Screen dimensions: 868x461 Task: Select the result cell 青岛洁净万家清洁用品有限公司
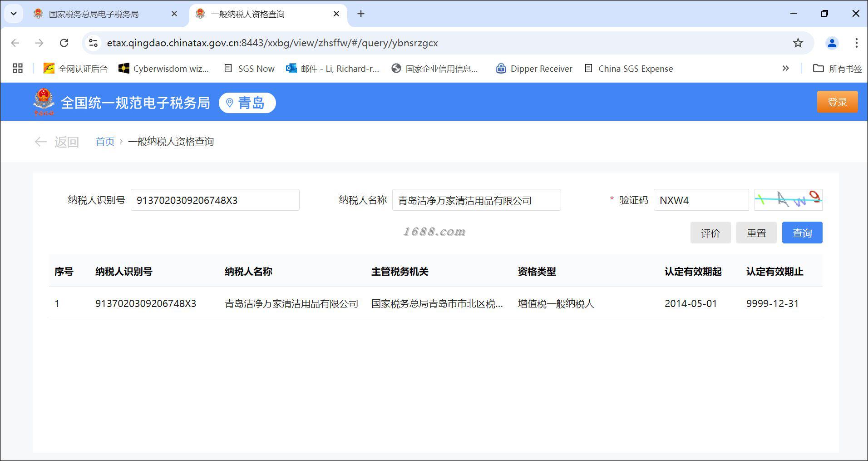tap(291, 303)
